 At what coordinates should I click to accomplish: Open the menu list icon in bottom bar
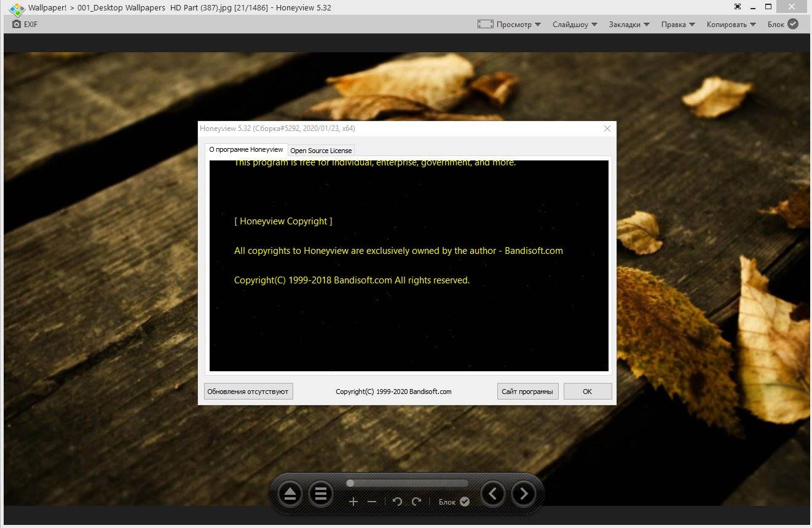click(x=320, y=494)
